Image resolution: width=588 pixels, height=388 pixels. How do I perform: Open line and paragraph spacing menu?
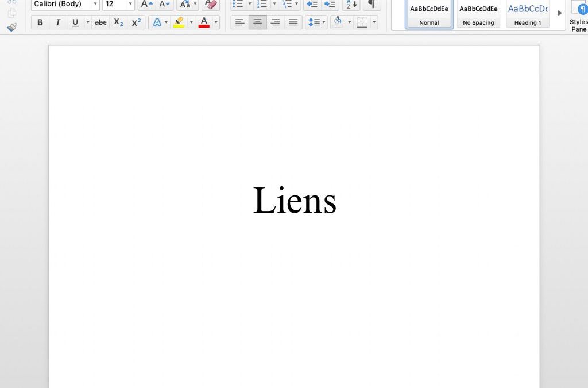pyautogui.click(x=316, y=22)
